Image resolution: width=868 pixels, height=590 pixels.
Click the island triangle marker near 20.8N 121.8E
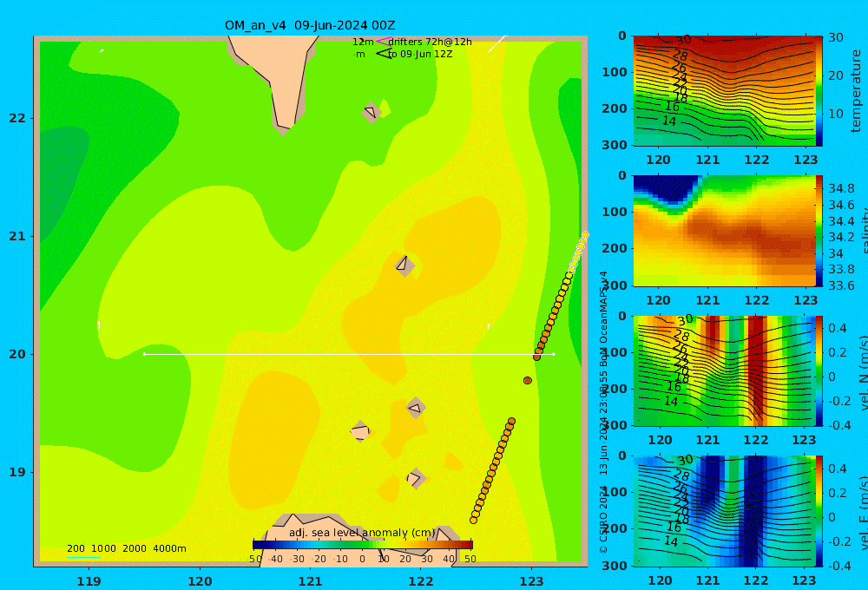(x=403, y=264)
